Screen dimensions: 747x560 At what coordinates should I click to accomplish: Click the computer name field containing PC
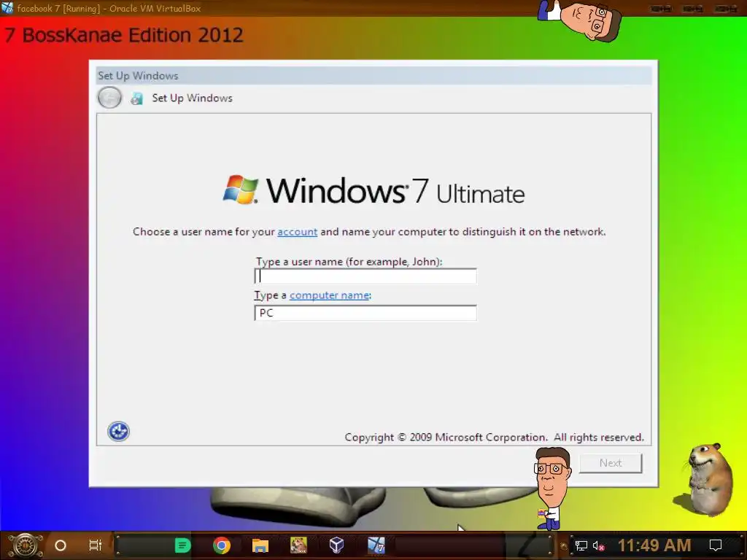pos(365,313)
